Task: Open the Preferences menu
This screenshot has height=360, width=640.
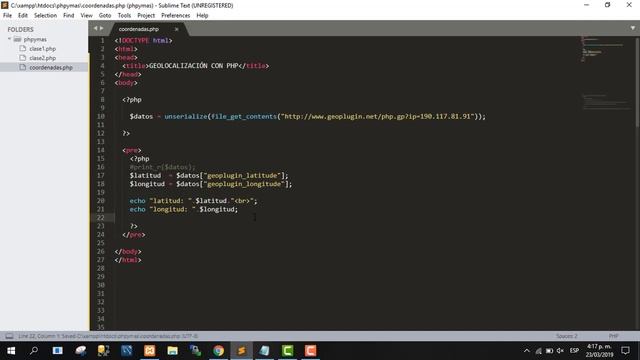Action: (176, 16)
